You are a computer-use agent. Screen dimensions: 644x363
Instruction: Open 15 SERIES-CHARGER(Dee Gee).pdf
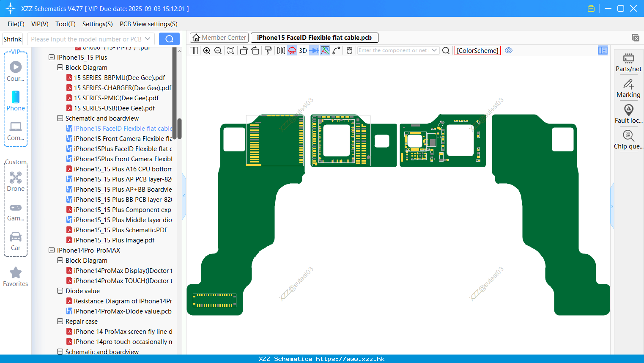119,88
